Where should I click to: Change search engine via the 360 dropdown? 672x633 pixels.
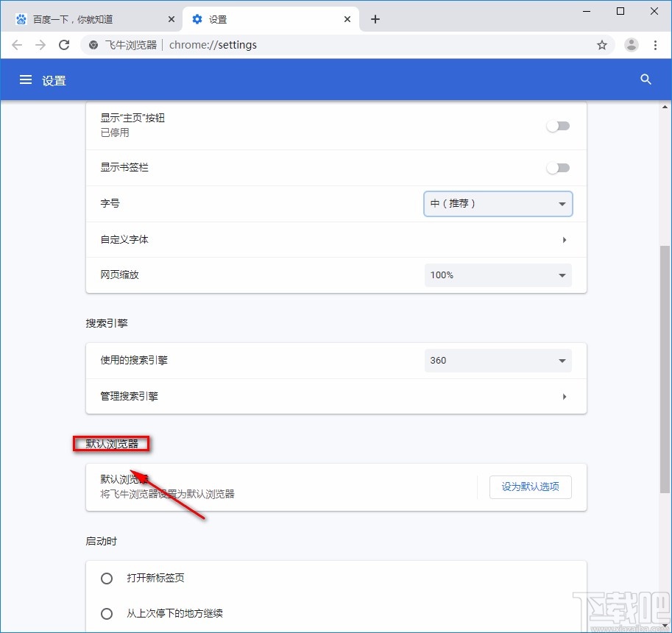tap(498, 360)
